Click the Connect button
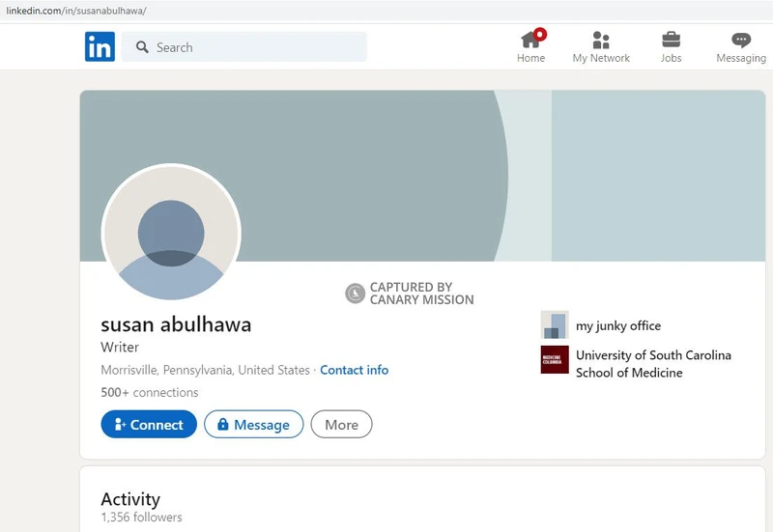The width and height of the screenshot is (773, 532). coord(149,424)
